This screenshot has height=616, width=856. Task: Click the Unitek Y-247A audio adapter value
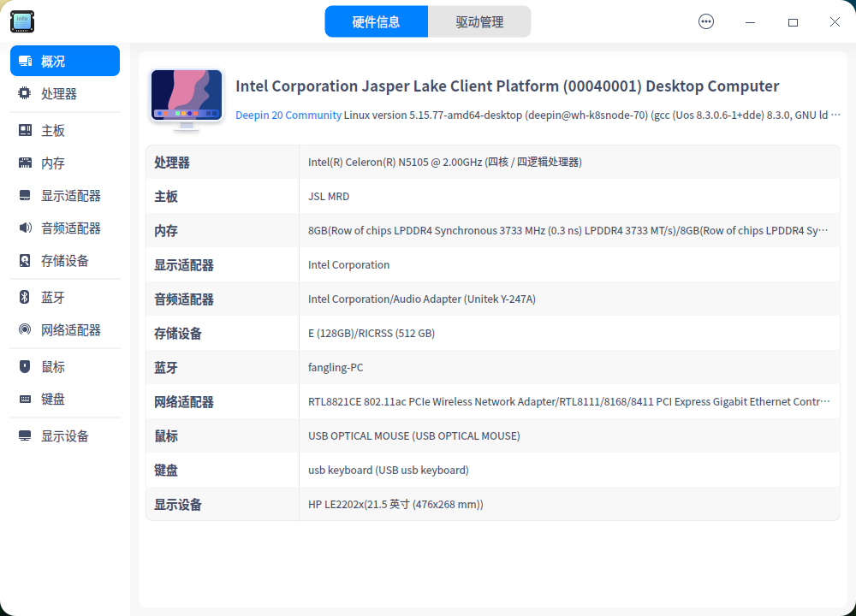421,299
